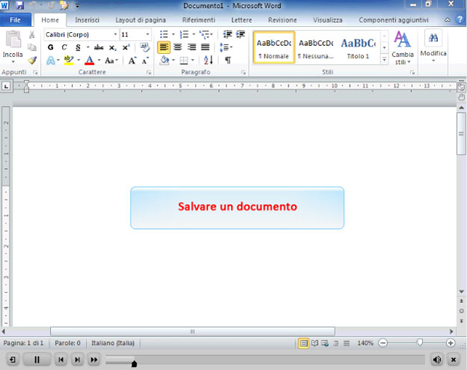467x370 pixels.
Task: Toggle align text left
Action: [x=164, y=47]
